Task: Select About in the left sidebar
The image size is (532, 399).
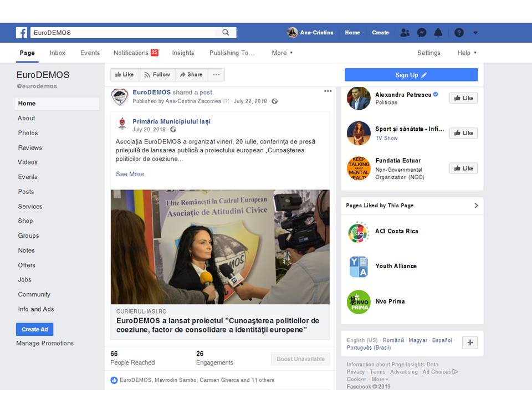Action: 27,118
